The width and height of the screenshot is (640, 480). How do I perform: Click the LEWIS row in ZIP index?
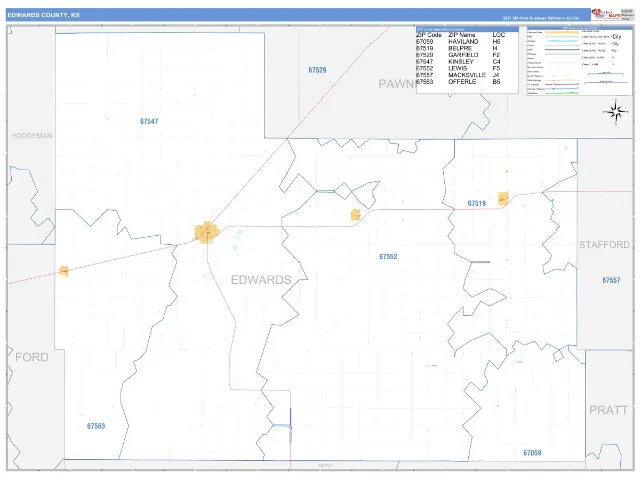pyautogui.click(x=461, y=69)
